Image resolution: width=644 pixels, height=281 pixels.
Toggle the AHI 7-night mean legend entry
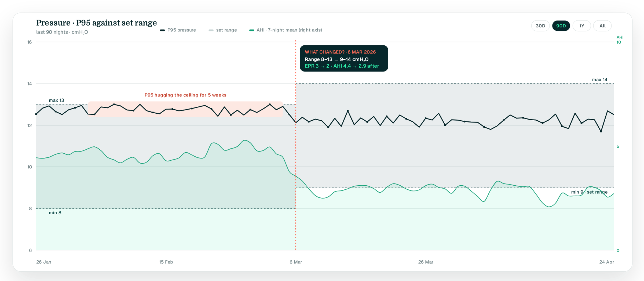pos(286,30)
